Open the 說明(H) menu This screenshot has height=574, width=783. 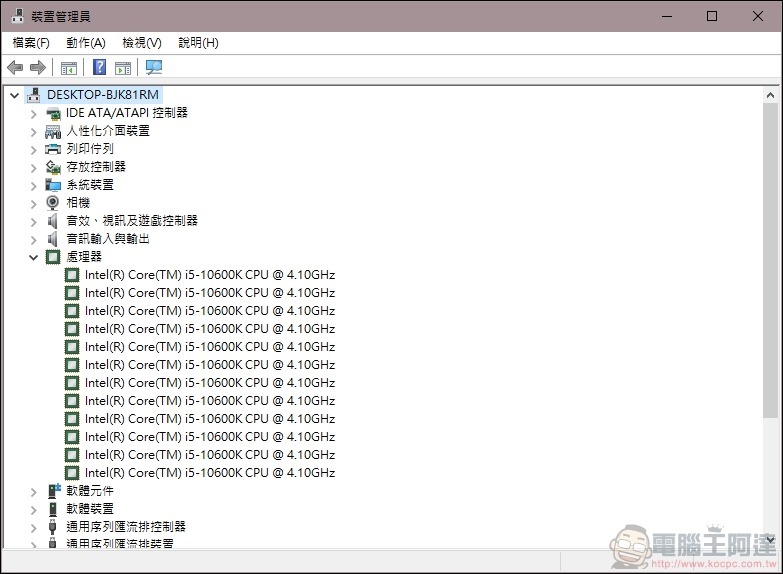click(199, 43)
